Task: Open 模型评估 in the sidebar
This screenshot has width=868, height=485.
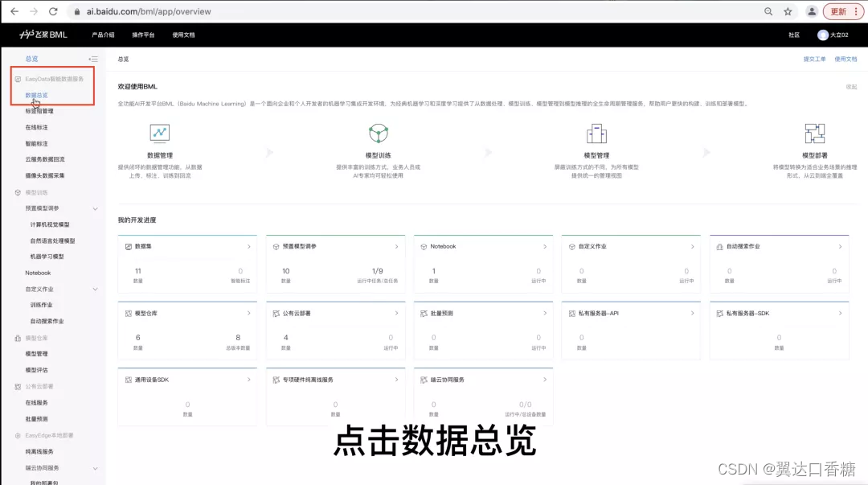Action: [36, 370]
